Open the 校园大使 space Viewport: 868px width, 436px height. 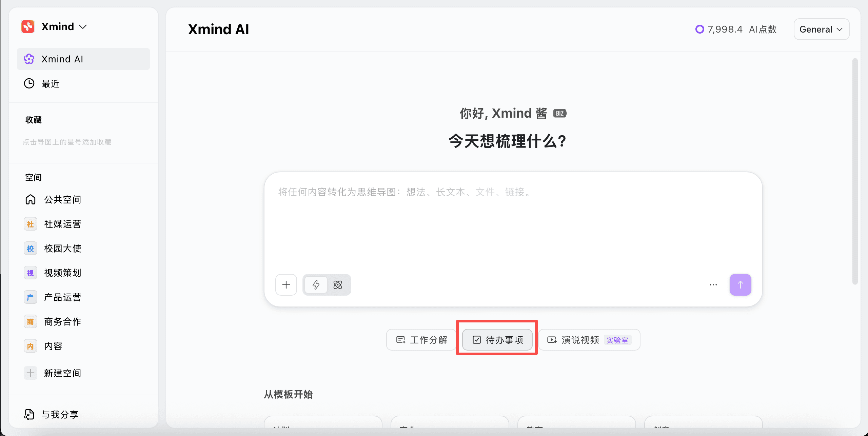tap(83, 248)
